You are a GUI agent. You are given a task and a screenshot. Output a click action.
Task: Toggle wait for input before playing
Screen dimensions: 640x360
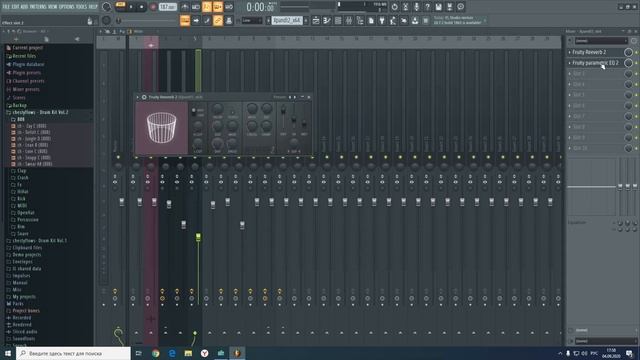[x=196, y=7]
